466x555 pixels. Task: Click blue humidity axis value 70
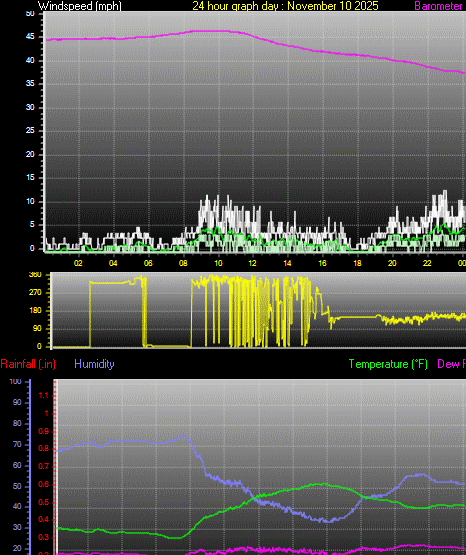pyautogui.click(x=17, y=444)
